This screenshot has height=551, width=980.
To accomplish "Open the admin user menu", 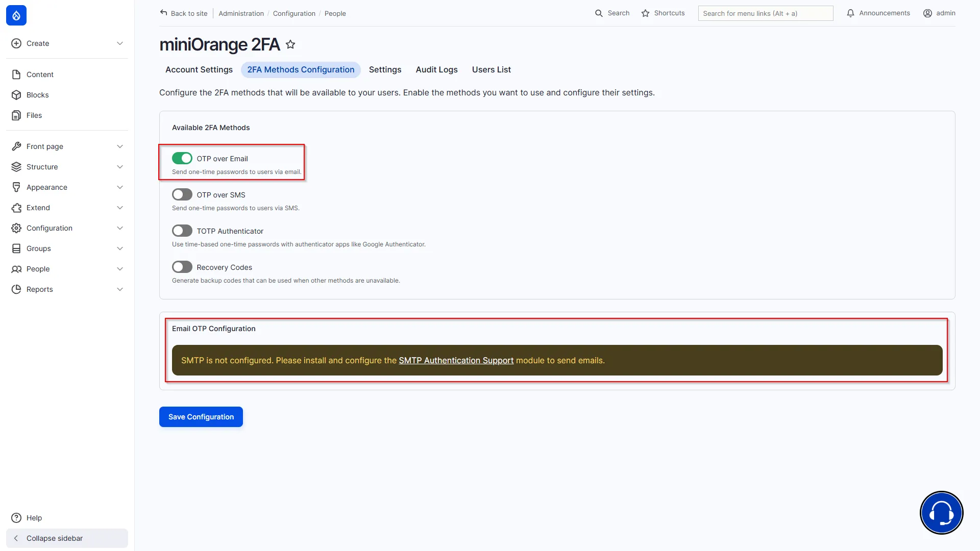I will pos(939,13).
